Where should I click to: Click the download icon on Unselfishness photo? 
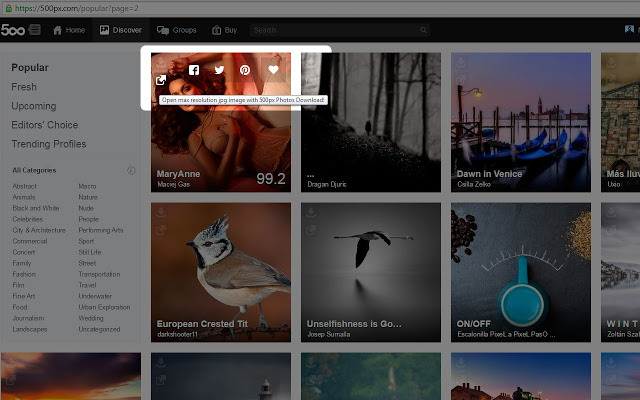point(311,213)
